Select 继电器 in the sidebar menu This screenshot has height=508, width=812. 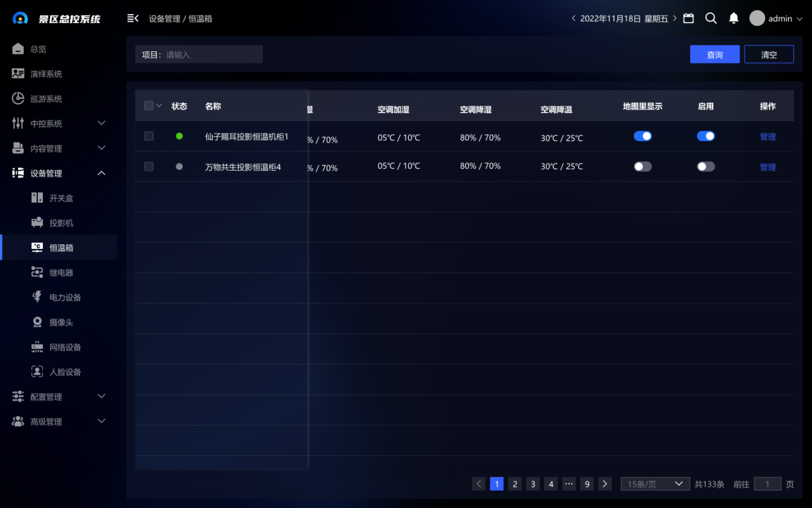[61, 273]
